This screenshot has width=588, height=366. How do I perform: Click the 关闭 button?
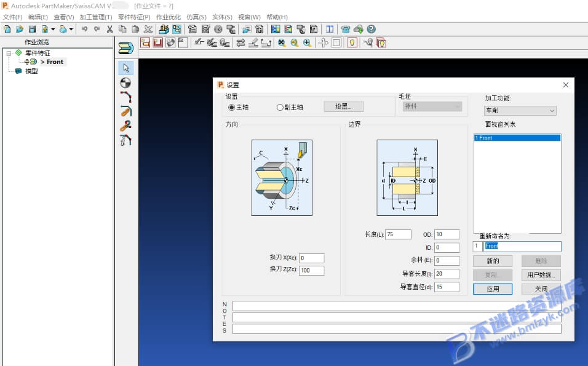click(541, 288)
